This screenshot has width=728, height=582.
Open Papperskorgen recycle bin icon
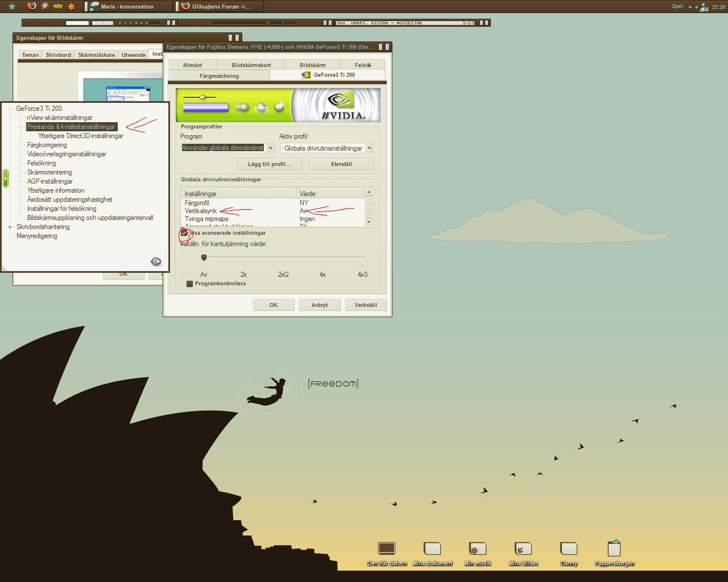(614, 553)
